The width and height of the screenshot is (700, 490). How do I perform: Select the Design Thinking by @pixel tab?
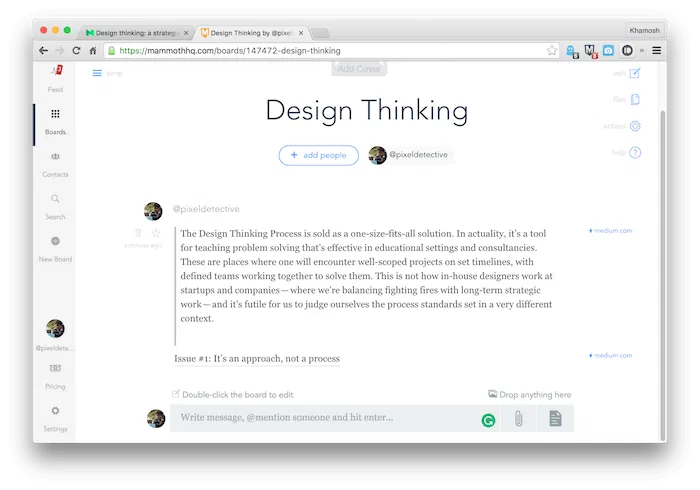(x=251, y=33)
